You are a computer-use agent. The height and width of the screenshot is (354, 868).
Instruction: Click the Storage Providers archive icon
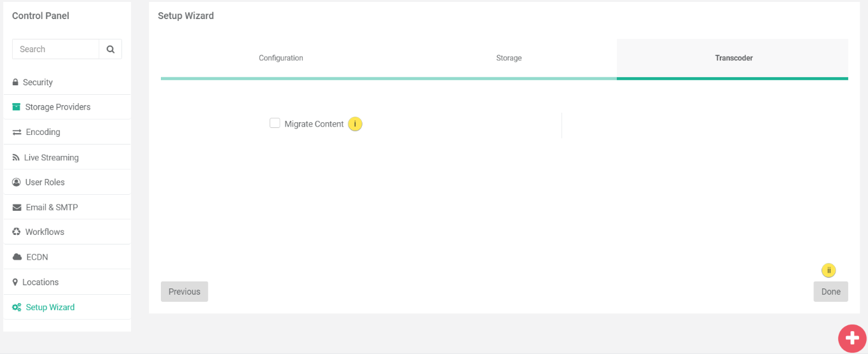pos(17,107)
